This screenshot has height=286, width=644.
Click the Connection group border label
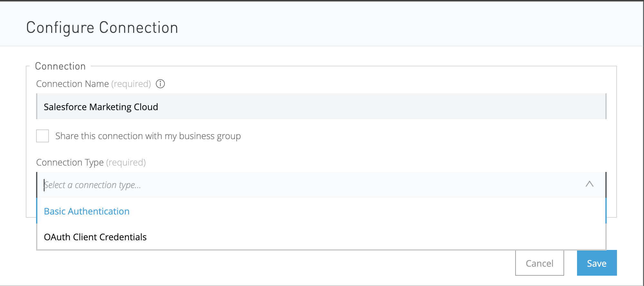(x=61, y=66)
